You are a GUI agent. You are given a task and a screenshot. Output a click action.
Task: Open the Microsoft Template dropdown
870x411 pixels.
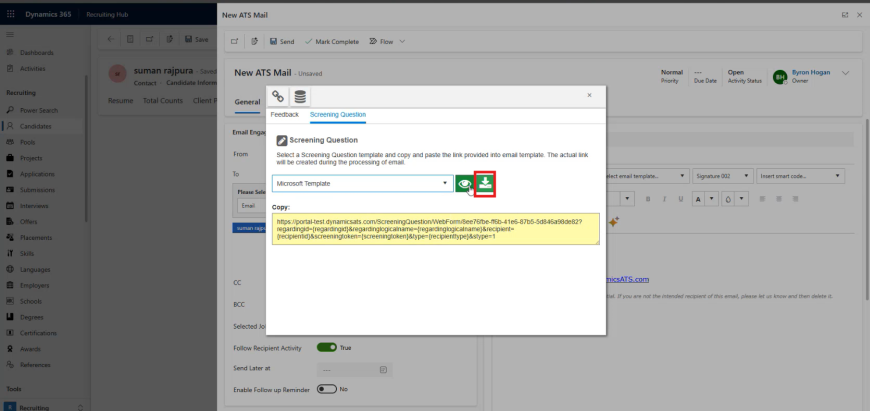363,183
